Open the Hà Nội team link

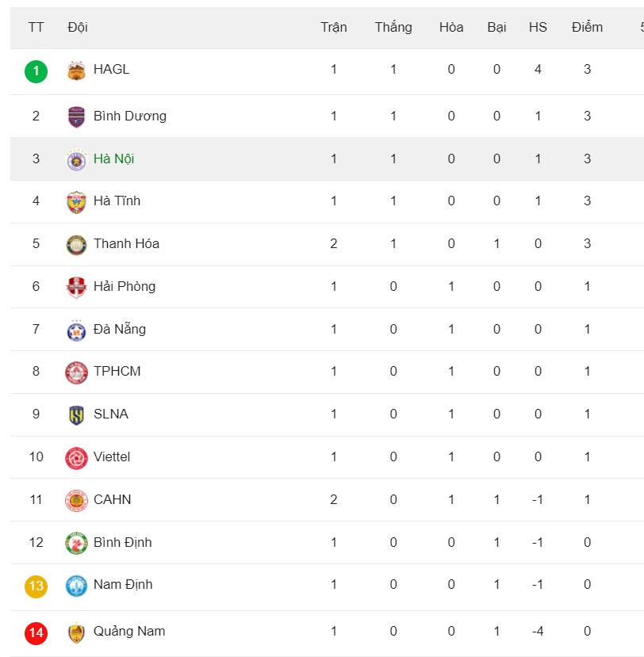tap(113, 159)
